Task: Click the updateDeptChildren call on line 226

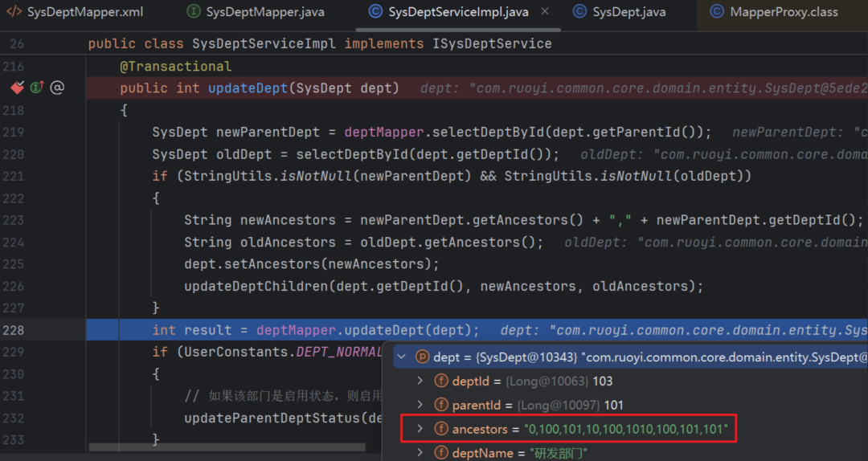Action: pos(256,286)
